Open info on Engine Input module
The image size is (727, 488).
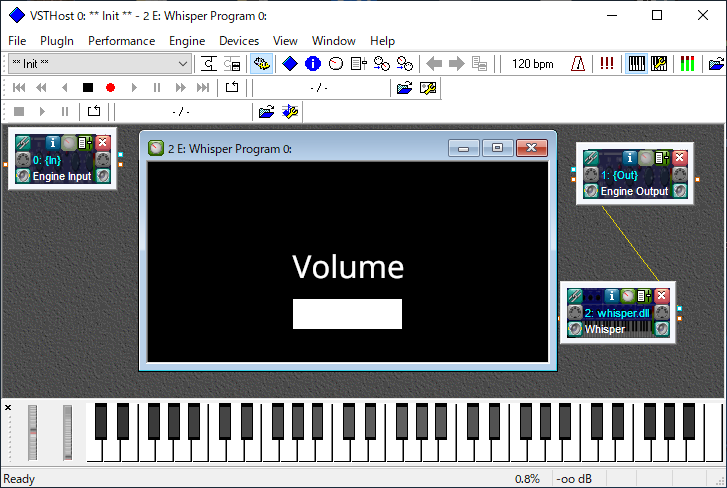pyautogui.click(x=53, y=143)
